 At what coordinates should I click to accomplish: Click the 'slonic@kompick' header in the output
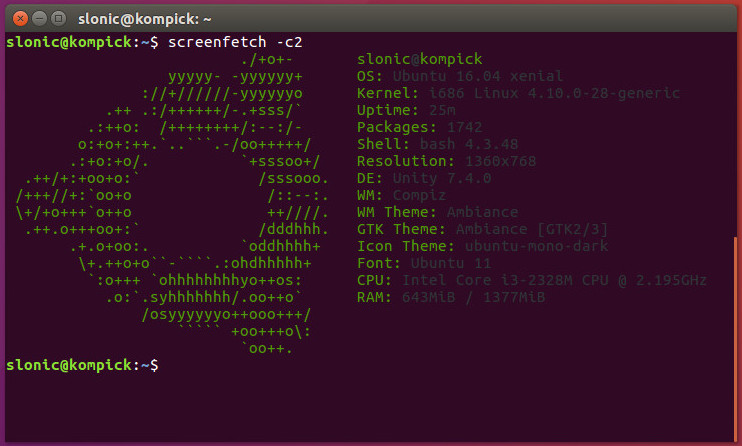[420, 59]
